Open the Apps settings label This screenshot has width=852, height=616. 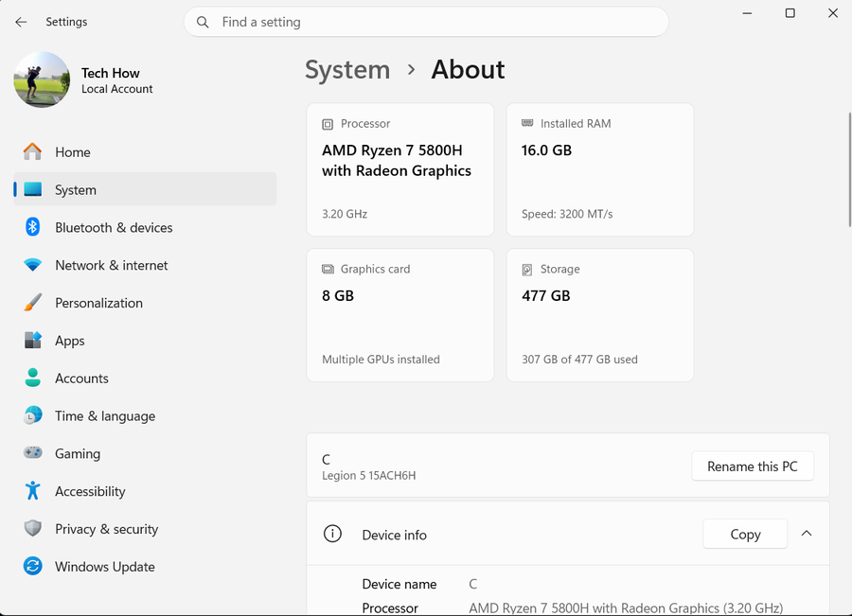tap(69, 342)
